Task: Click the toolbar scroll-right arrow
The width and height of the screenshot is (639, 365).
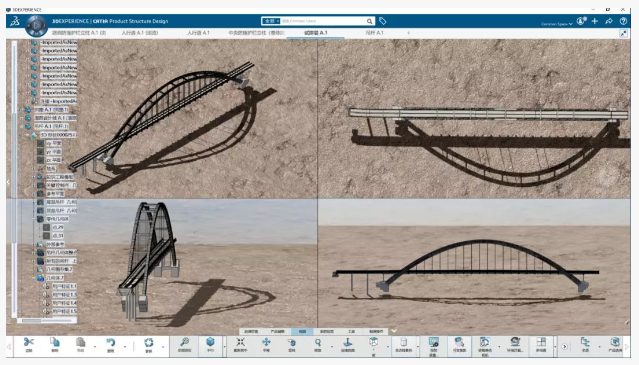Action: (627, 347)
